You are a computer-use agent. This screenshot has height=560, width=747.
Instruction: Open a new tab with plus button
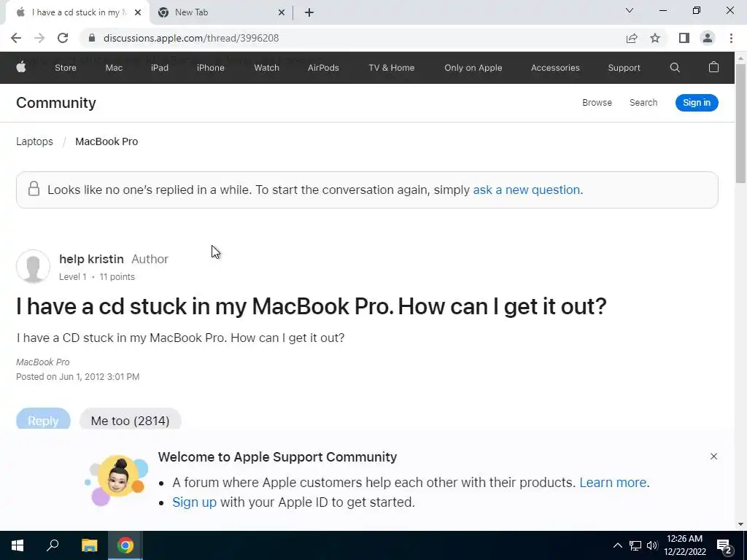point(309,12)
